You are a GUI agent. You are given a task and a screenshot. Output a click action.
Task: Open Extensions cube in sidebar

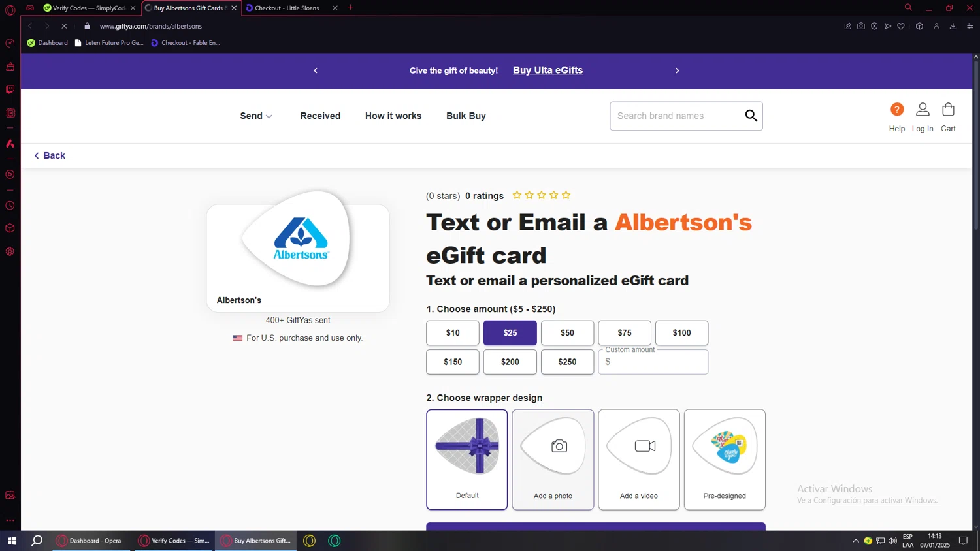point(10,228)
